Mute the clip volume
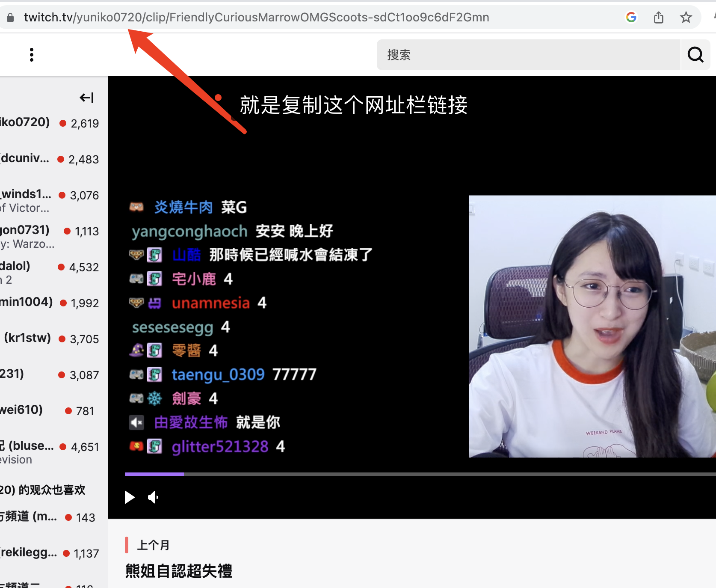This screenshot has height=588, width=716. click(153, 497)
